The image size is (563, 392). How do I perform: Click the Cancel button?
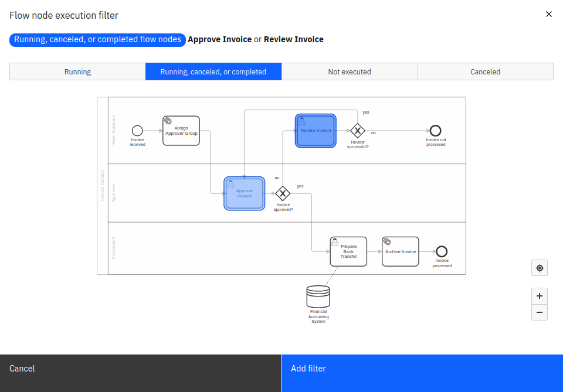(22, 369)
